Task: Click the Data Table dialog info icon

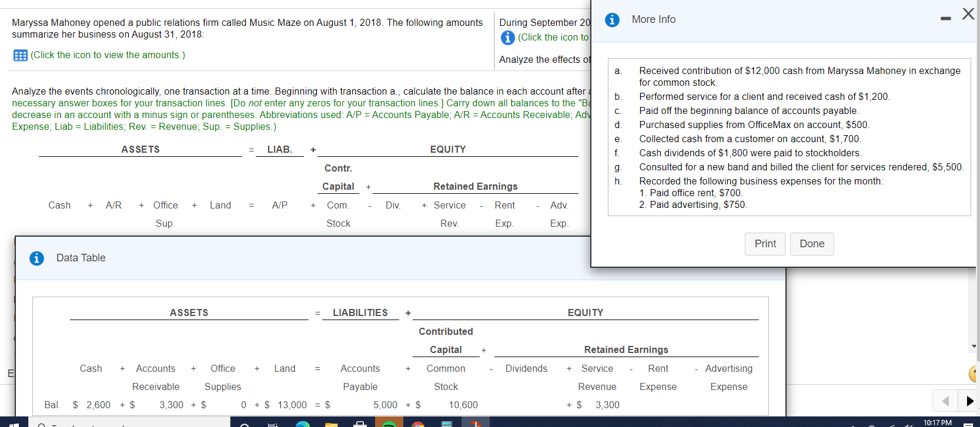Action: point(36,258)
